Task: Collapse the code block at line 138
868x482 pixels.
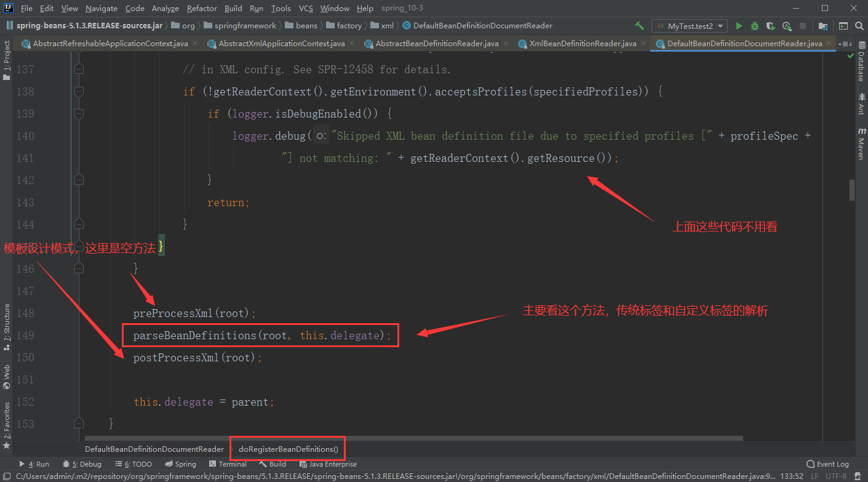Action: [78, 92]
